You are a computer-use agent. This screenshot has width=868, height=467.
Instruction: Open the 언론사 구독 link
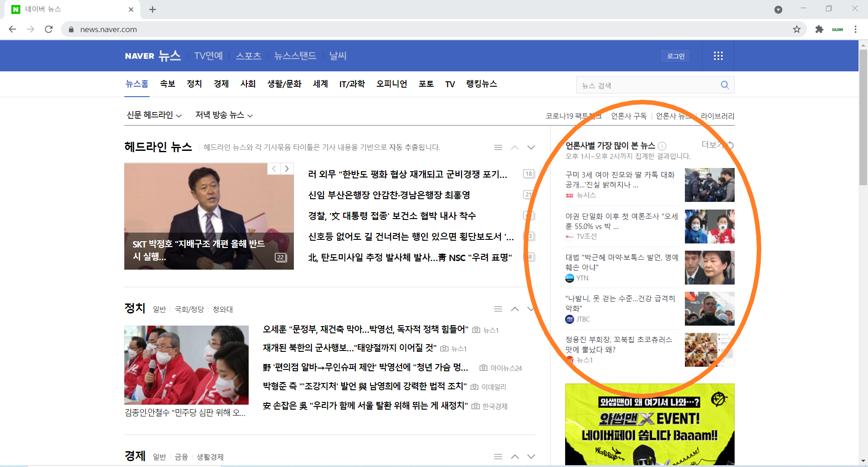[629, 116]
